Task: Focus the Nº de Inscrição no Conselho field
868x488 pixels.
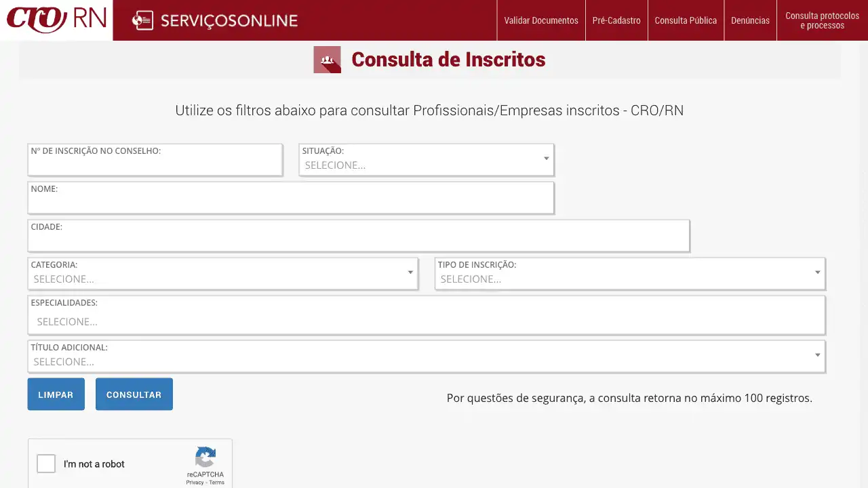Action: [x=155, y=165]
